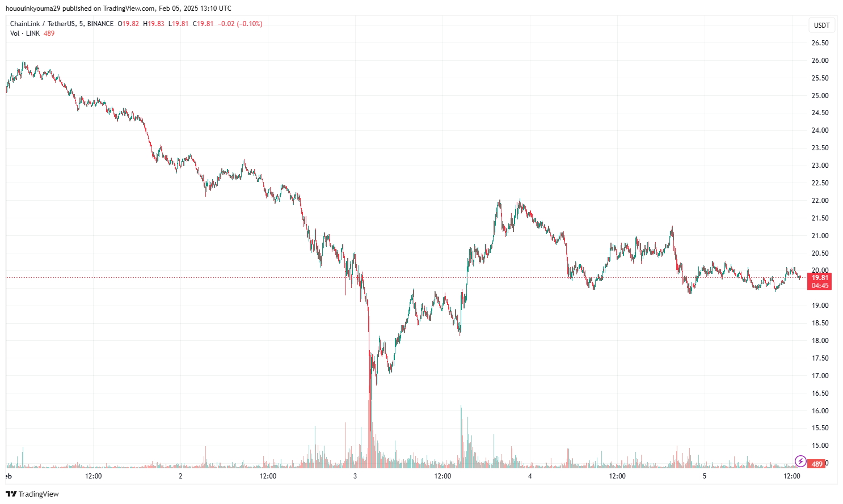
Task: Click the 15.00 price axis label
Action: 820,446
